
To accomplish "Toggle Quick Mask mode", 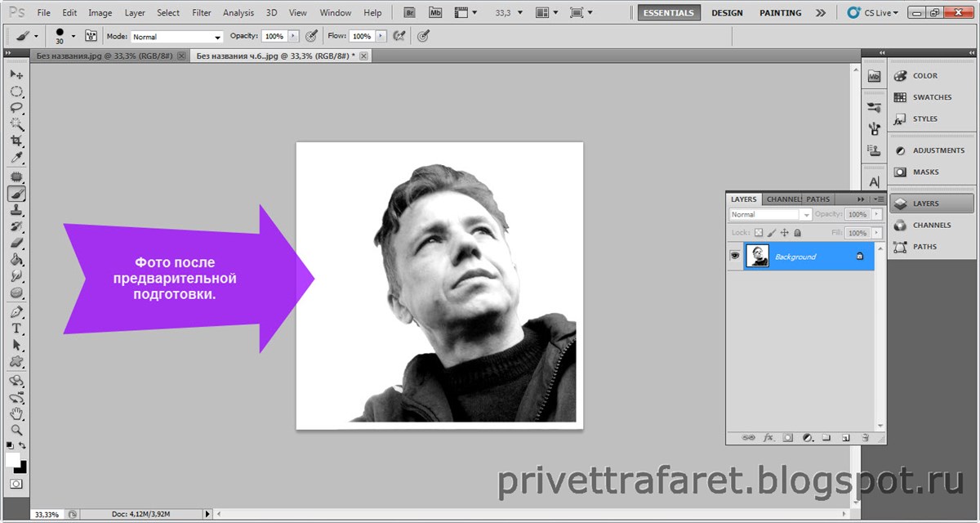I will click(16, 485).
